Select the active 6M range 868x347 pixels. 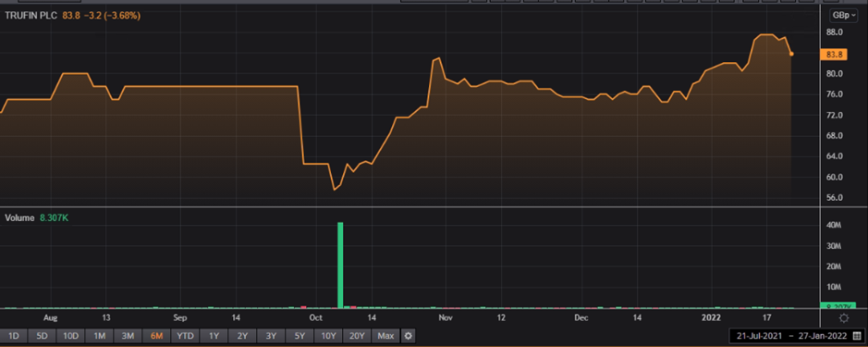156,335
